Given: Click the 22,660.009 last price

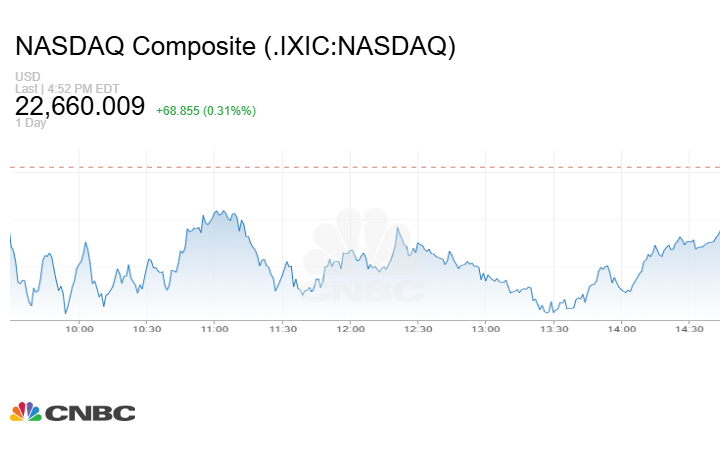Looking at the screenshot, I should [x=80, y=107].
